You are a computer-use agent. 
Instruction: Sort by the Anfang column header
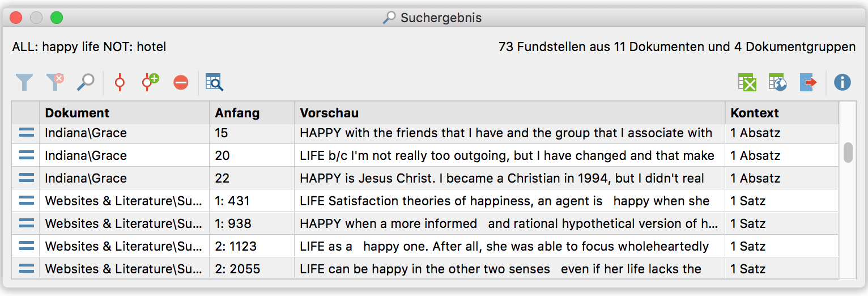tap(252, 113)
